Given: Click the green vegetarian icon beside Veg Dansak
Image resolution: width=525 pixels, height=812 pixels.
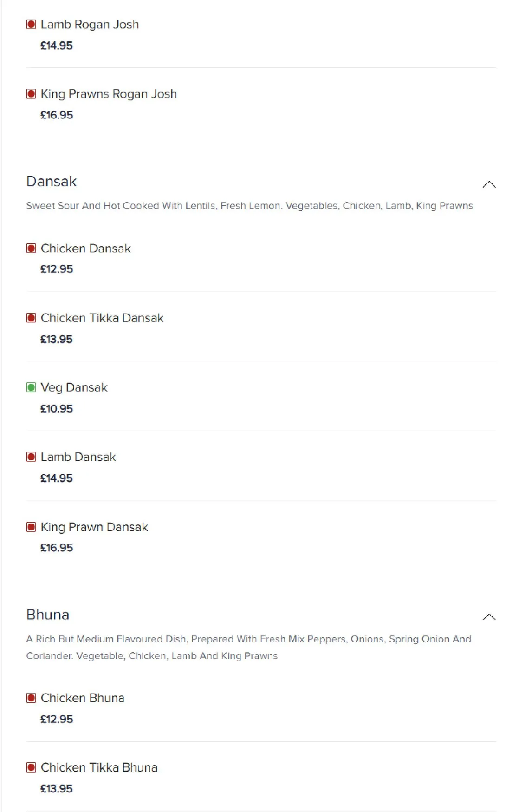Looking at the screenshot, I should (31, 387).
